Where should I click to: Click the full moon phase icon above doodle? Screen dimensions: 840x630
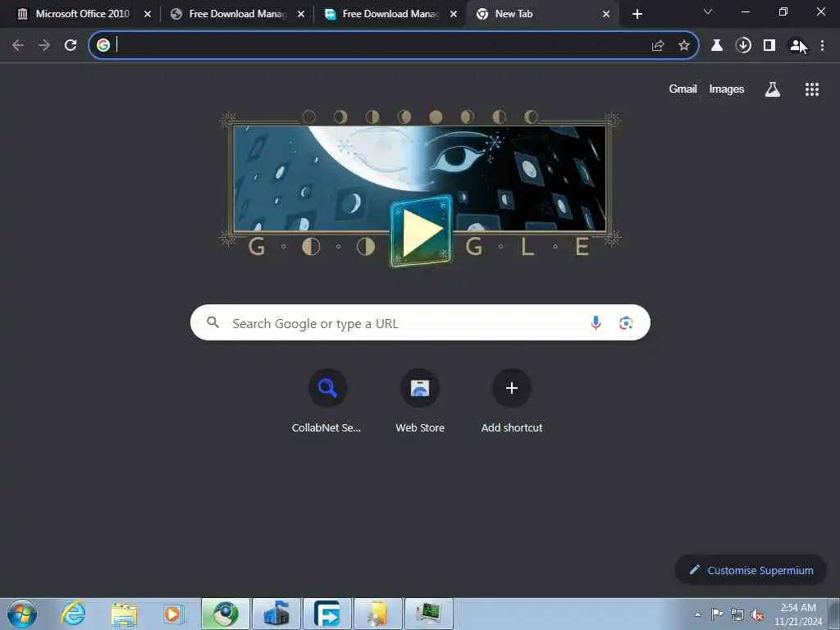436,116
